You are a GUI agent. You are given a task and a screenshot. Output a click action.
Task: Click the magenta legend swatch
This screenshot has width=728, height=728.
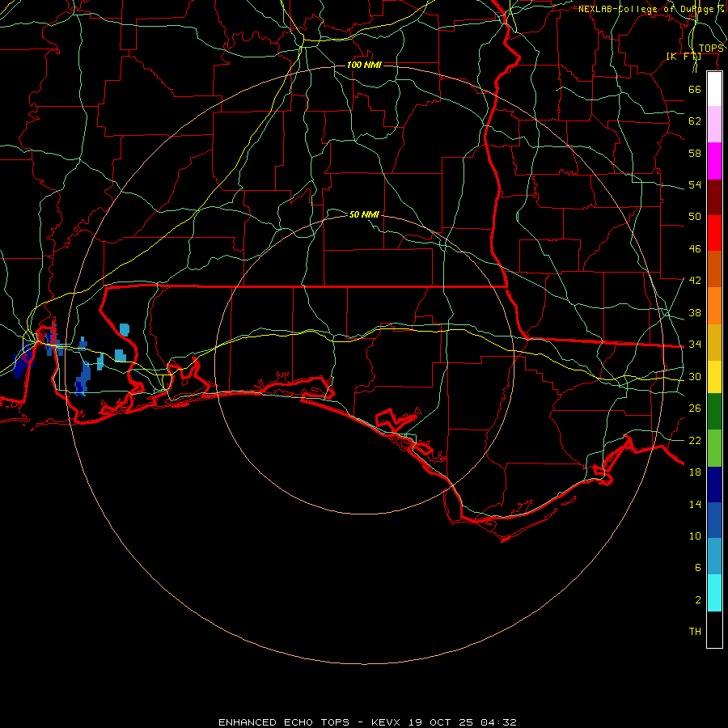pos(714,161)
